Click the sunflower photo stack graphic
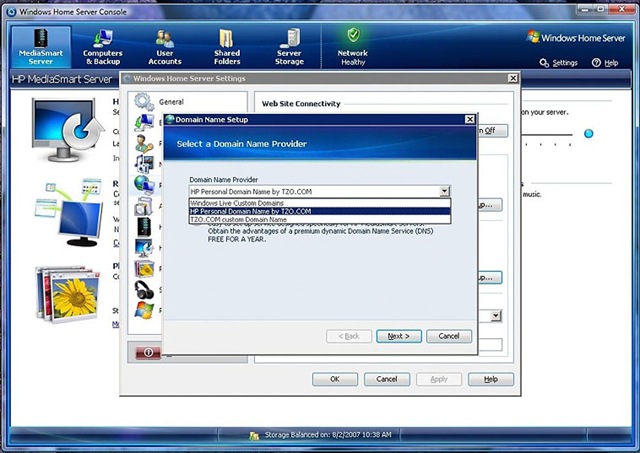This screenshot has width=640, height=453. (x=68, y=294)
